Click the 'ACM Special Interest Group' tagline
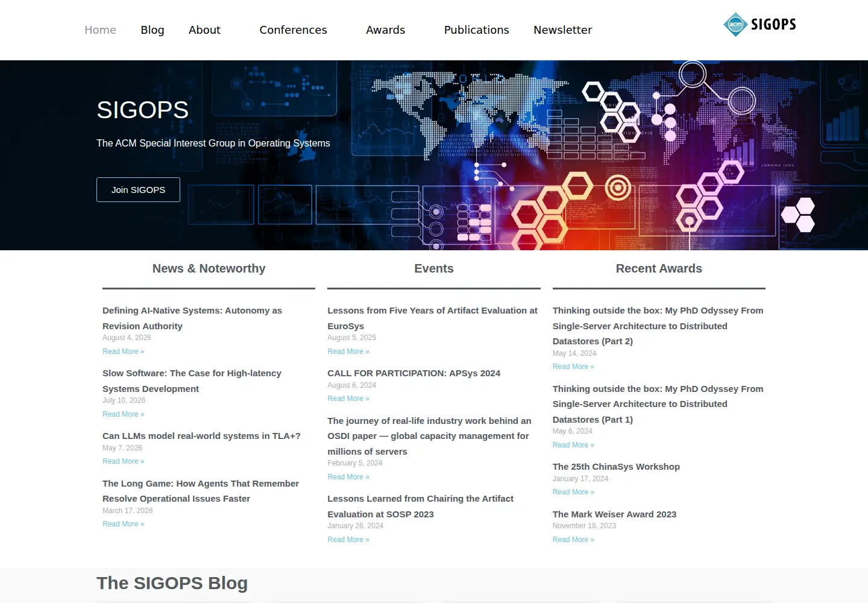Image resolution: width=868 pixels, height=603 pixels. (213, 144)
